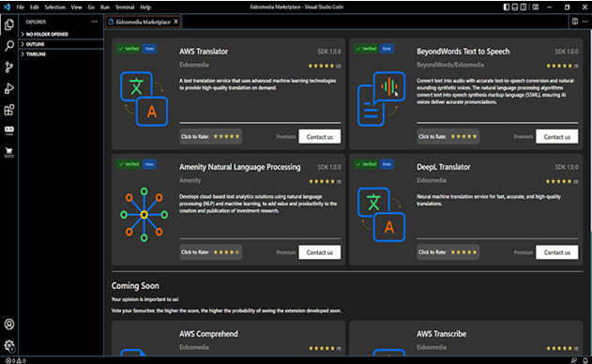This screenshot has width=592, height=364.
Task: Open editor More Actions ellipsis
Action: coord(584,22)
